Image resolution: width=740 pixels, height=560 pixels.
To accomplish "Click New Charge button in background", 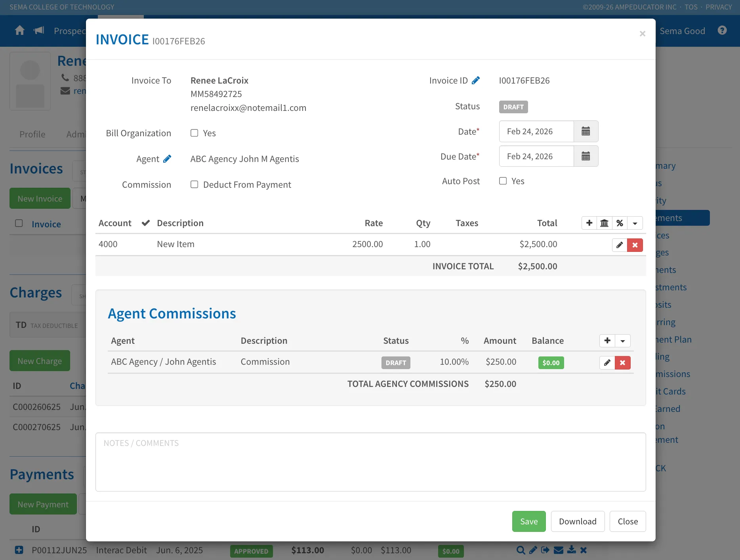I will [40, 361].
